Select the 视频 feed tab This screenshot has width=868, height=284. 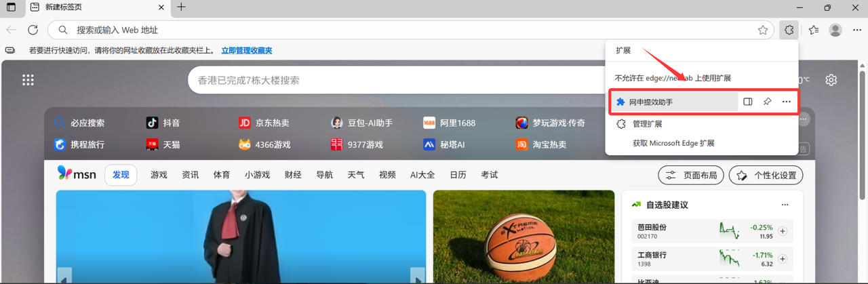tap(387, 175)
